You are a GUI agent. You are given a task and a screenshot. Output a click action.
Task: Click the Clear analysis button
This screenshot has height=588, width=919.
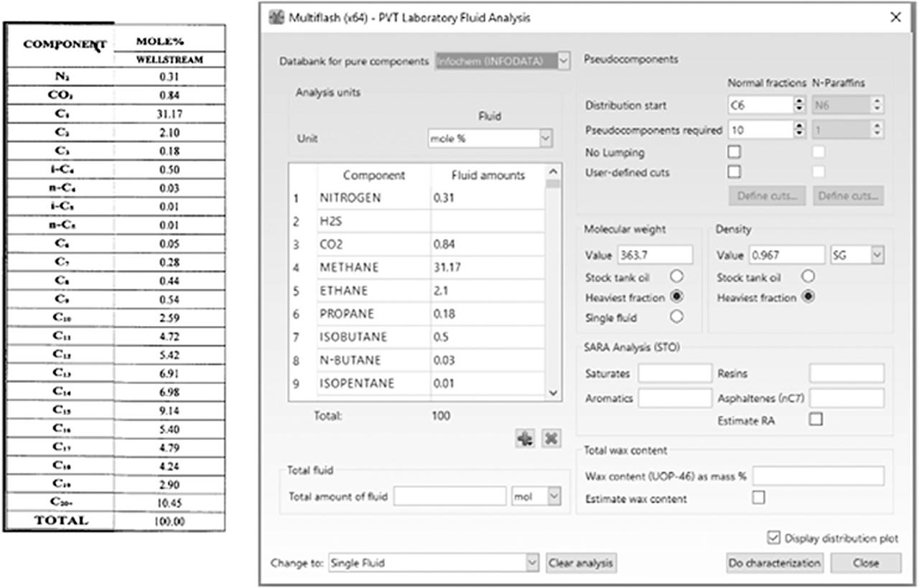pyautogui.click(x=581, y=563)
